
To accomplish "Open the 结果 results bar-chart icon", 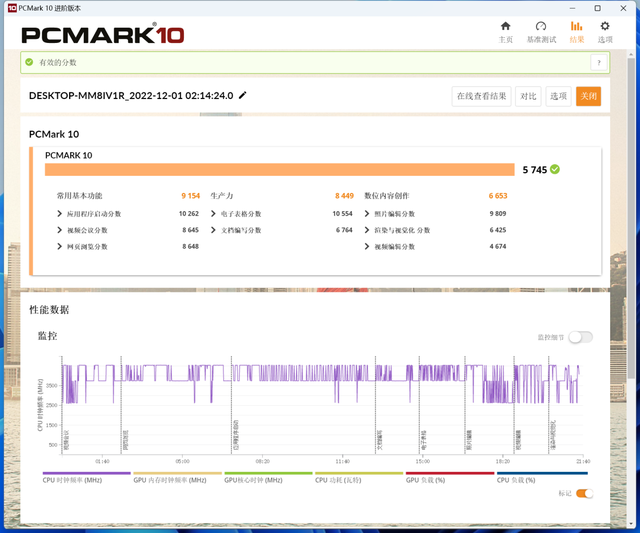I will 576,27.
